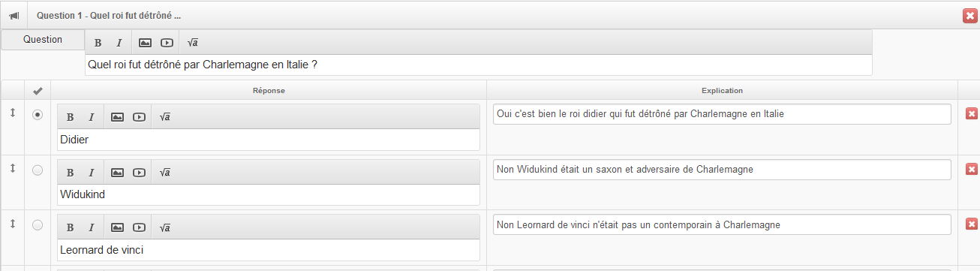The height and width of the screenshot is (271, 980).
Task: Edit the explanation field for Didier
Action: (722, 114)
